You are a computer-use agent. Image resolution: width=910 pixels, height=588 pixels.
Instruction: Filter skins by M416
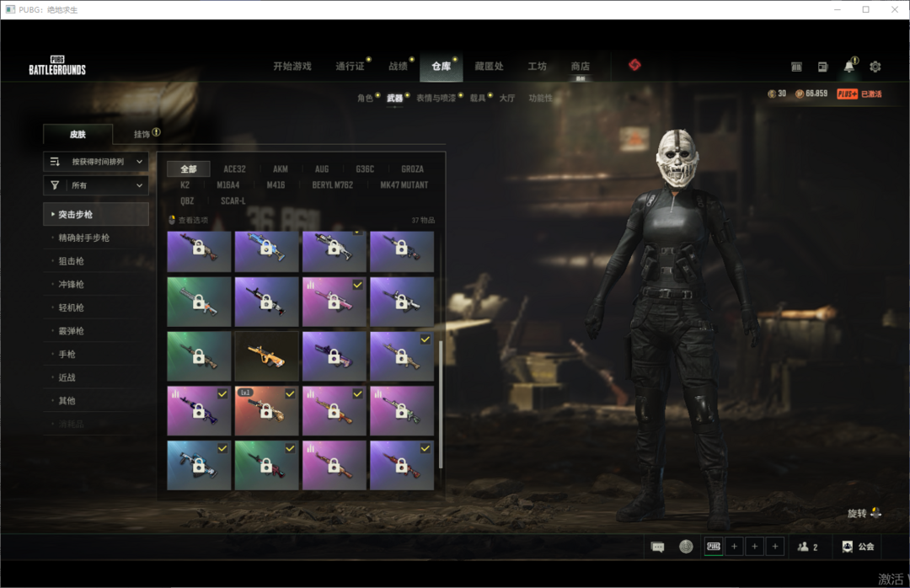point(276,185)
